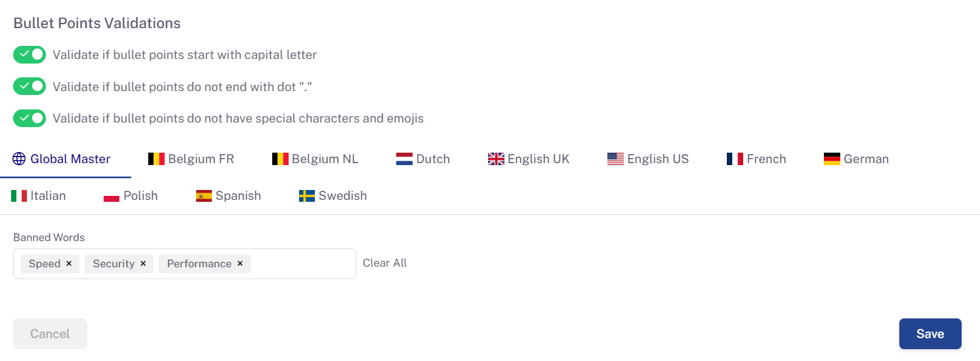This screenshot has height=361, width=980.
Task: Remove the Speed banned word tag
Action: click(x=69, y=263)
